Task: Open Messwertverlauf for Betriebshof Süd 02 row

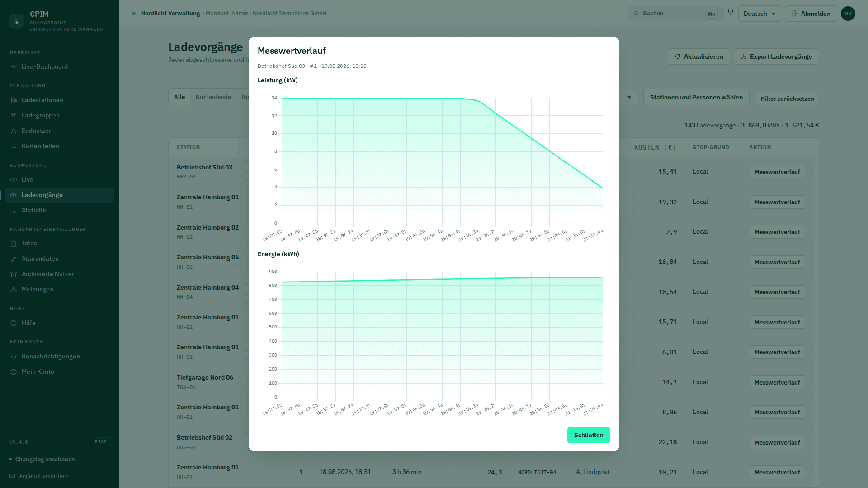Action: pyautogui.click(x=777, y=442)
